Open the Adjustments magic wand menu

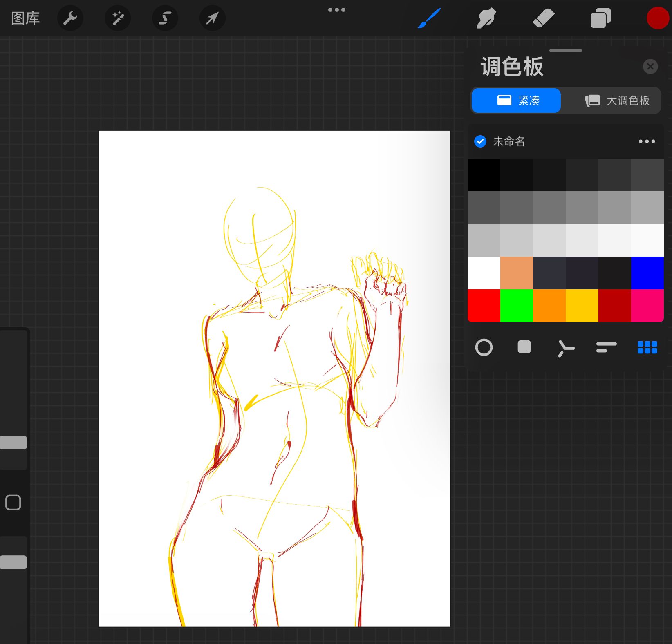[x=118, y=18]
